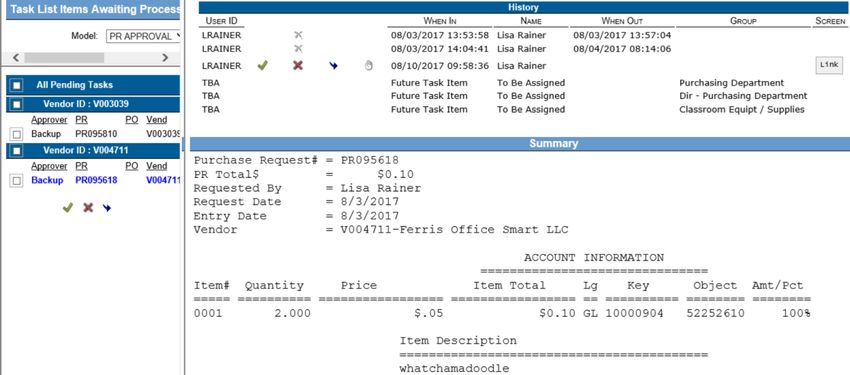Screen dimensions: 850x375
Task: Open the PR095810 task row
Action: tap(96, 134)
